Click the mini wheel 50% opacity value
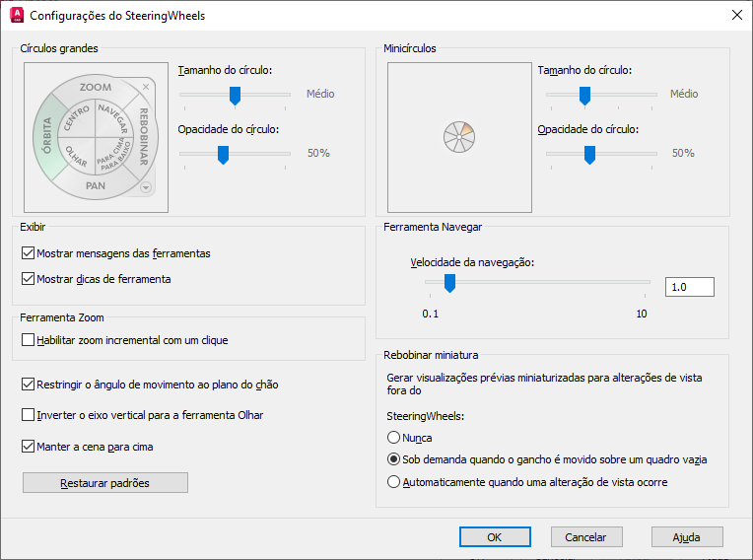Screen dimensions: 753x560 pyautogui.click(x=683, y=153)
